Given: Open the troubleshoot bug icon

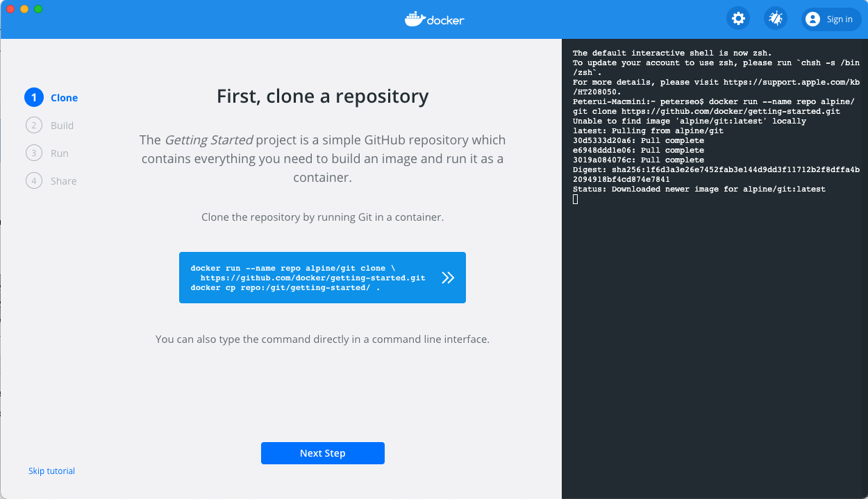Looking at the screenshot, I should 776,19.
